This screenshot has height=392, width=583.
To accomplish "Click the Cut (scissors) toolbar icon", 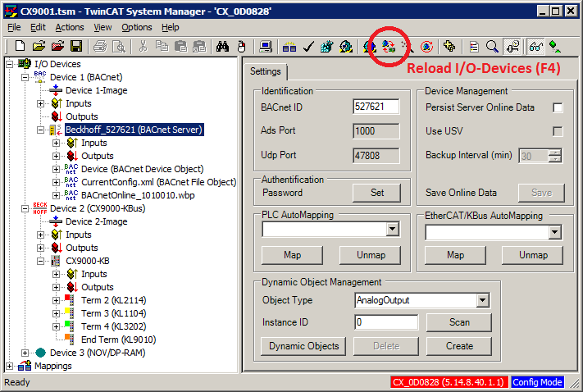I will [x=143, y=46].
